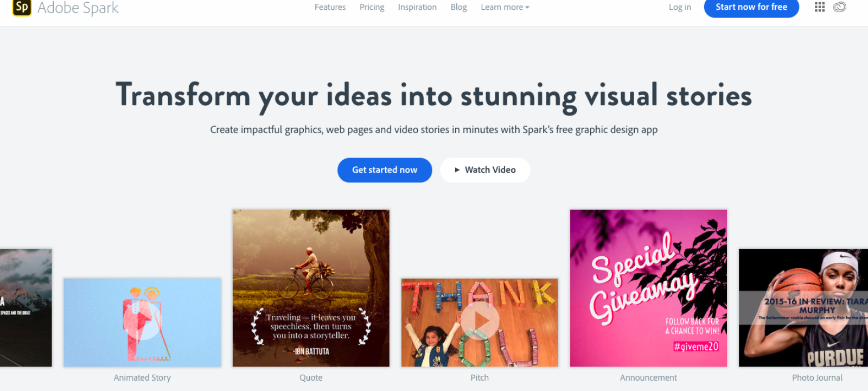This screenshot has height=391, width=868.
Task: Open the Ibn Battuta quote thumbnail
Action: pos(311,288)
